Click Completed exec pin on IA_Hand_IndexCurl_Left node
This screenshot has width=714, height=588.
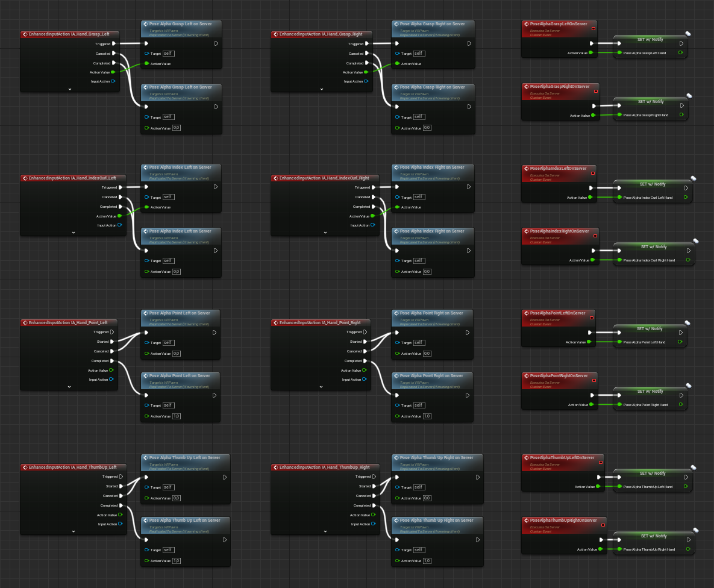click(x=121, y=207)
